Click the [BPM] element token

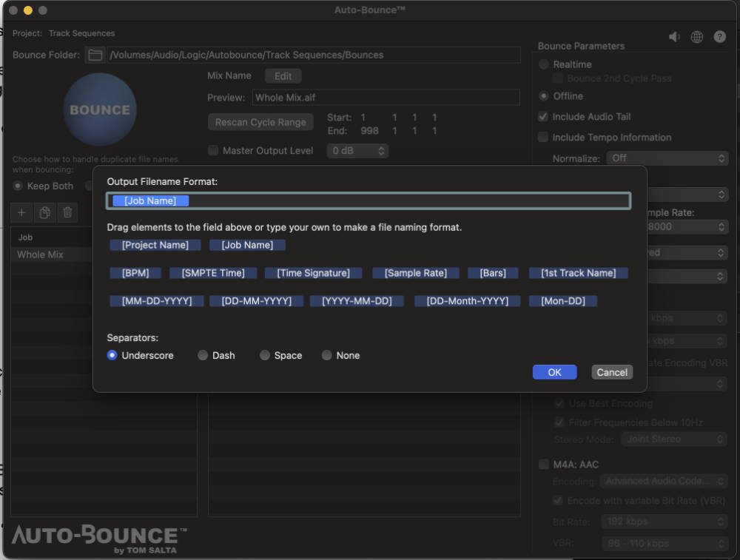[x=135, y=273]
